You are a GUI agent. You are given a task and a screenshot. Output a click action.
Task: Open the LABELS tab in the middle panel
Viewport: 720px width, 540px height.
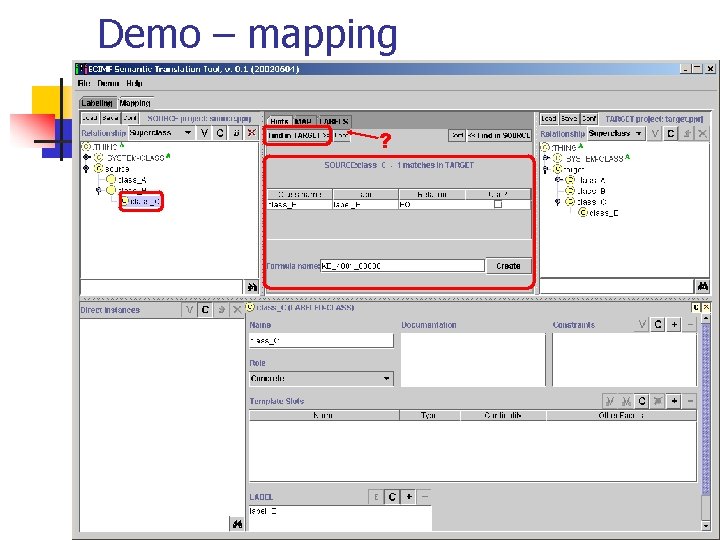click(335, 121)
